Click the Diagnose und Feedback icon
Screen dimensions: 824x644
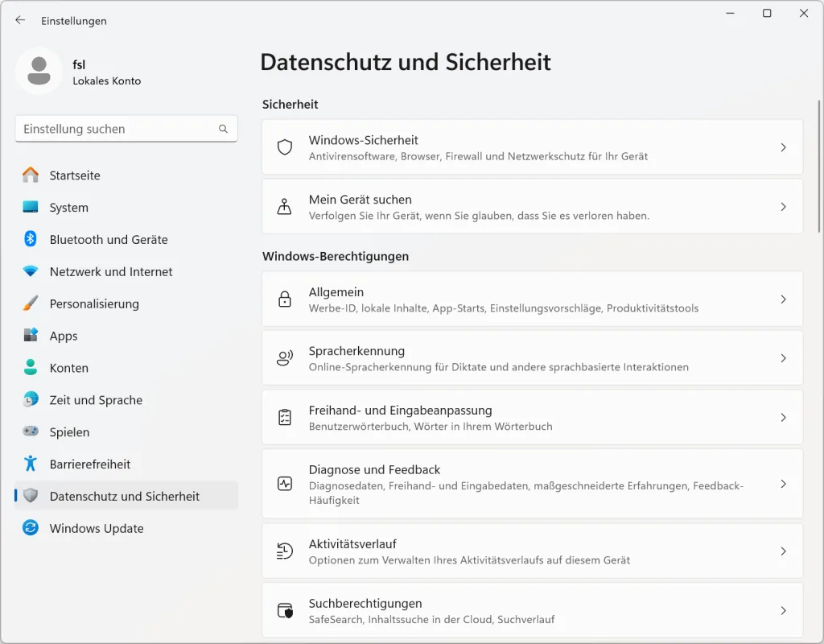click(x=284, y=484)
